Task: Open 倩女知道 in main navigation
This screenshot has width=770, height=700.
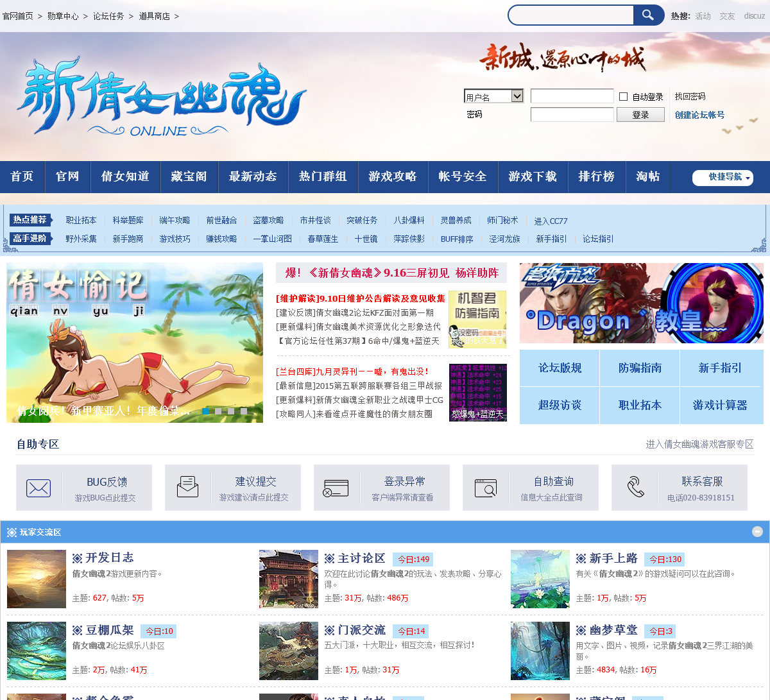Action: click(125, 176)
